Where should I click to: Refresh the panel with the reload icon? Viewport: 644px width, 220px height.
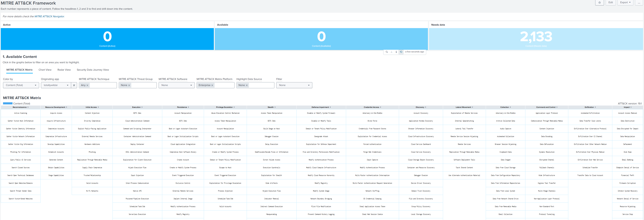click(401, 52)
